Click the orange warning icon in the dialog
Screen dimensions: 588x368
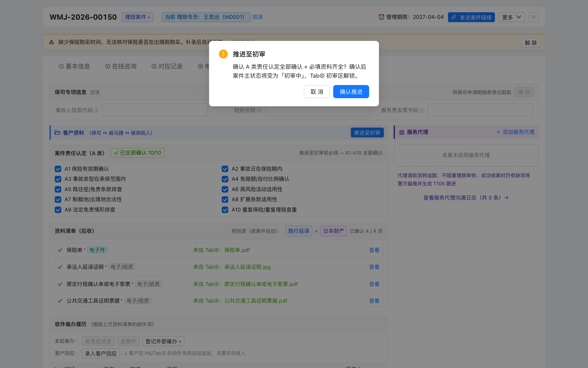(x=223, y=54)
